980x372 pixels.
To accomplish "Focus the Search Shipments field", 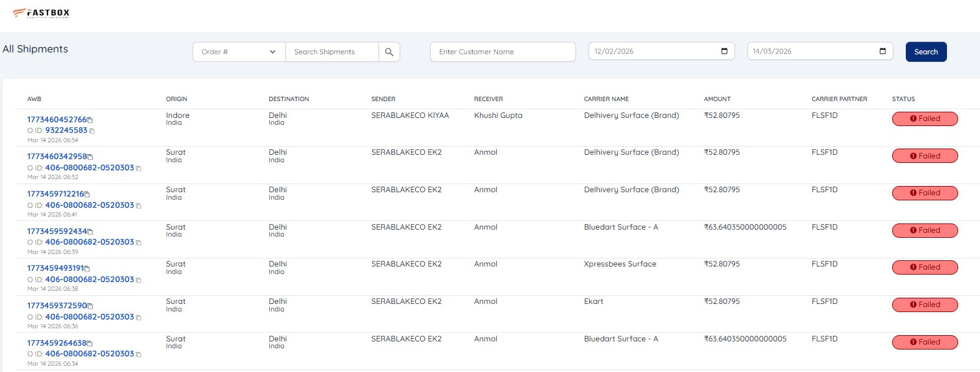I will coord(332,52).
